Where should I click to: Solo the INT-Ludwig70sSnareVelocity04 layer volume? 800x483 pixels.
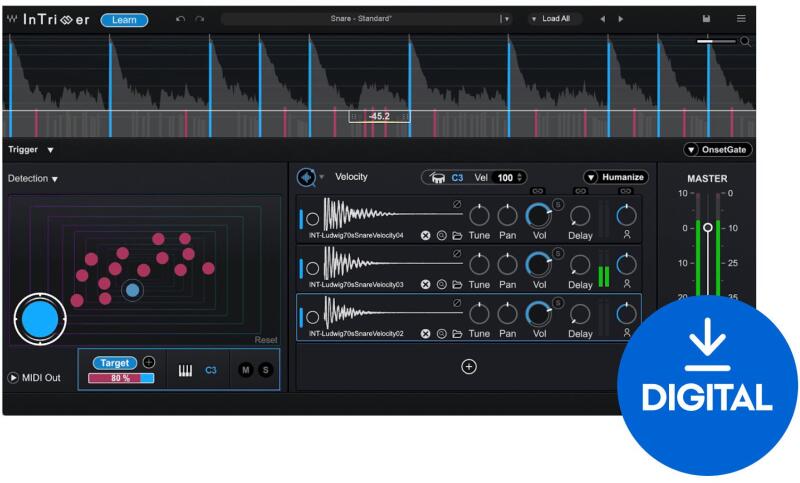point(557,205)
